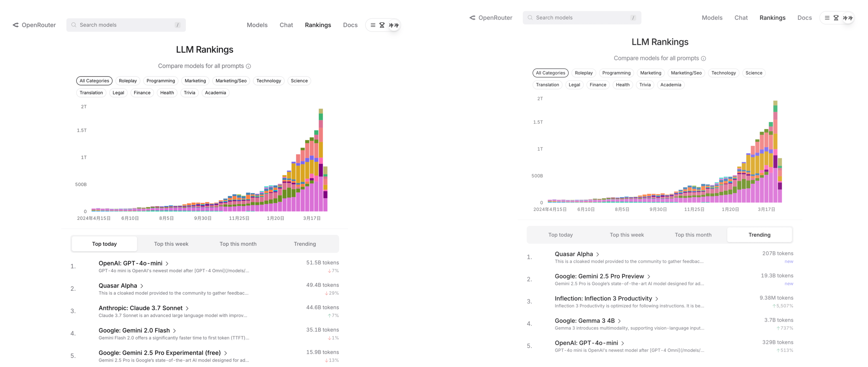
Task: Select Legal filter on left page
Action: [x=118, y=93]
